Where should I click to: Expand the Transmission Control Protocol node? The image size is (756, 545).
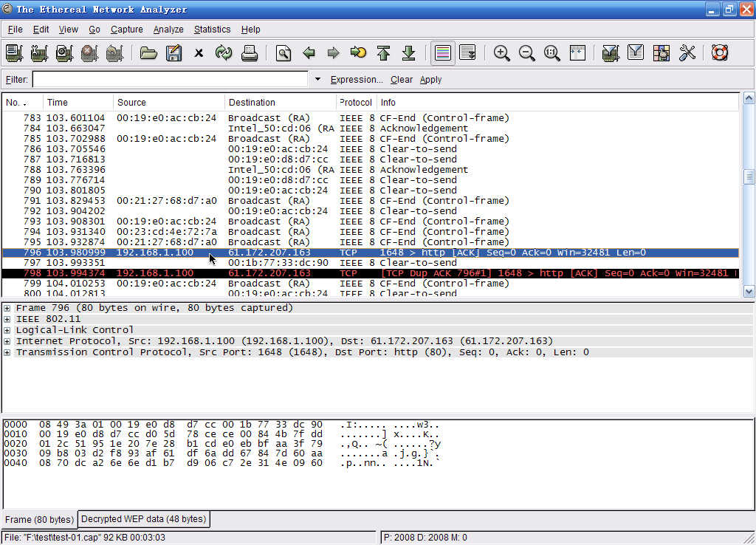7,352
